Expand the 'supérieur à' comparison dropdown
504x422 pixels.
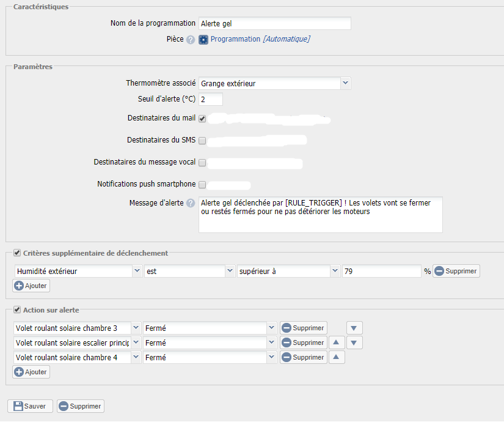point(335,271)
